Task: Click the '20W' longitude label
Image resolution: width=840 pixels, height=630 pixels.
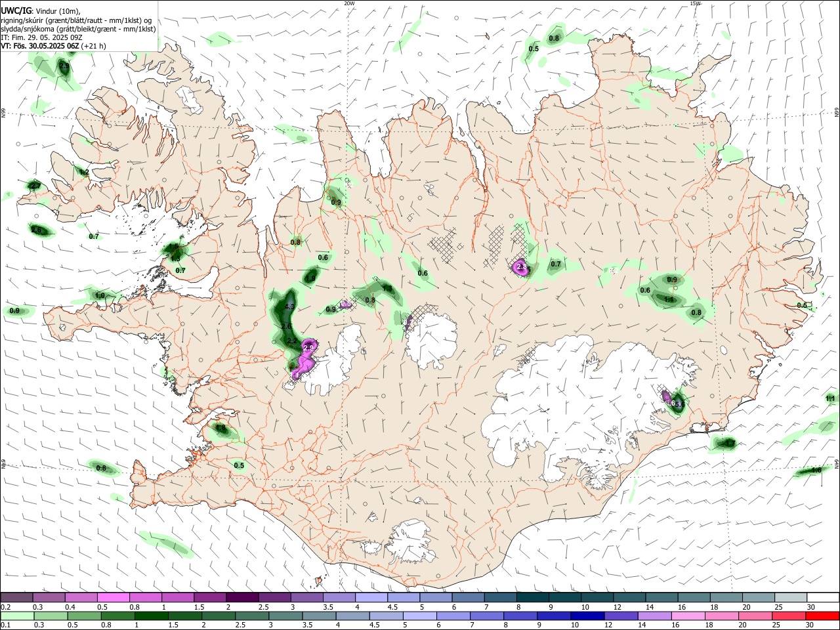Action: [x=349, y=3]
